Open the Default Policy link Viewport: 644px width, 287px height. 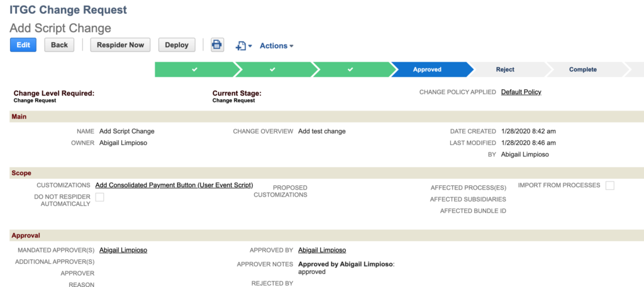[x=521, y=92]
